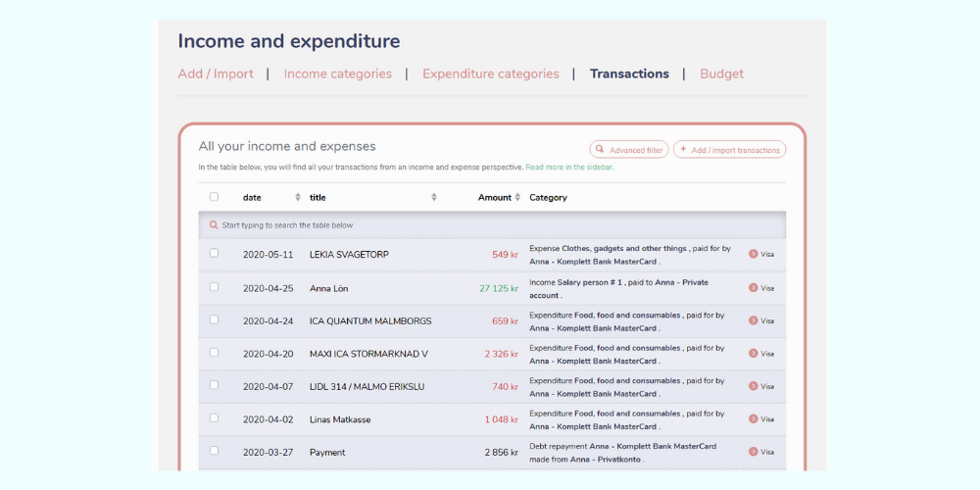
Task: Check the MAXI ICA STORMARKNAD V row checkbox
Action: click(215, 353)
